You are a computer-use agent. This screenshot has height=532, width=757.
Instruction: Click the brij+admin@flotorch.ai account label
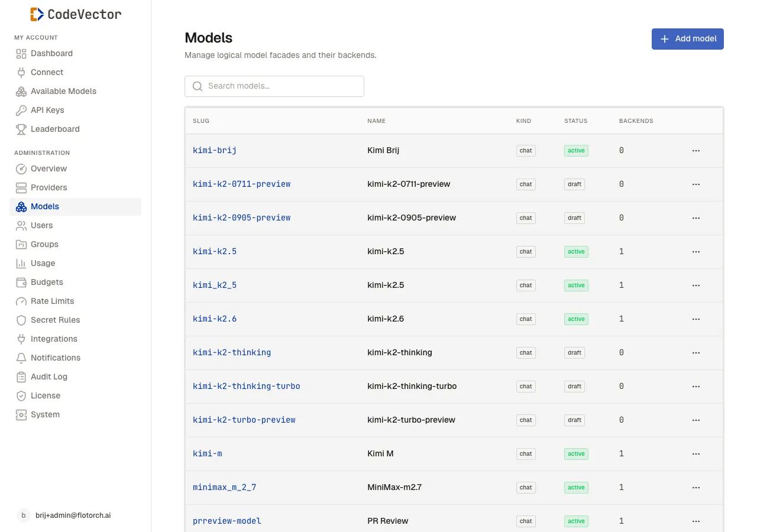coord(73,515)
